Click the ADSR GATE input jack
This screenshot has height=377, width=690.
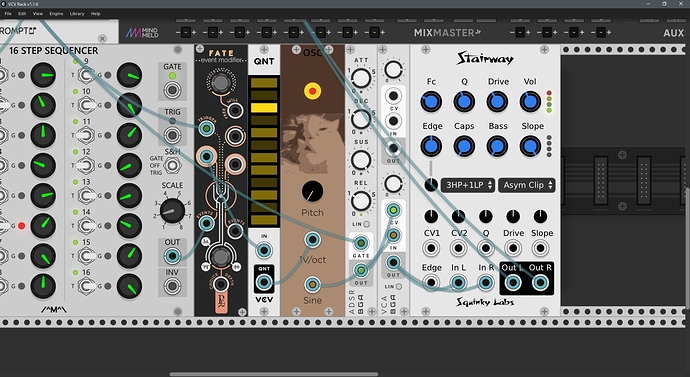[x=361, y=242]
